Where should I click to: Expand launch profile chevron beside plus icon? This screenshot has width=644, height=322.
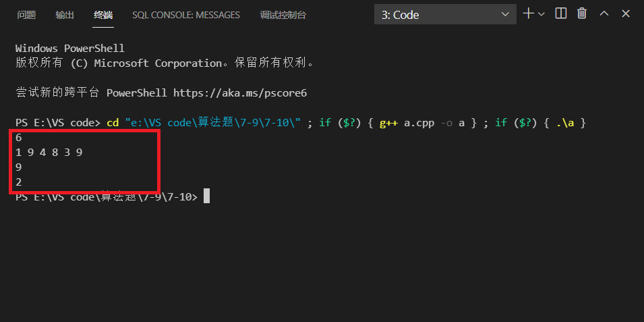click(541, 14)
